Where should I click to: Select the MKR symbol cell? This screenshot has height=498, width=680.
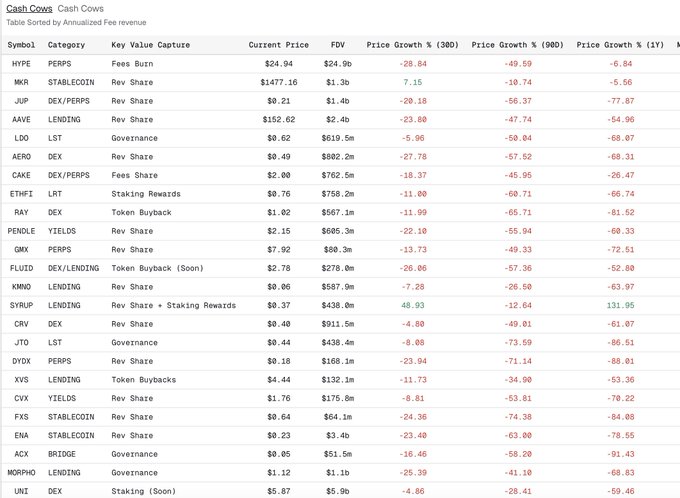(21, 82)
